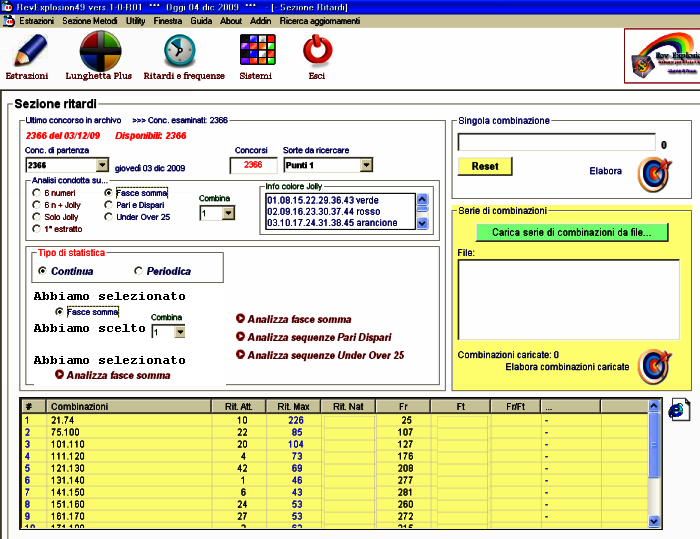Click arrow icon of Analizza sequenze Under Over 25
Image resolution: width=700 pixels, height=539 pixels.
240,354
